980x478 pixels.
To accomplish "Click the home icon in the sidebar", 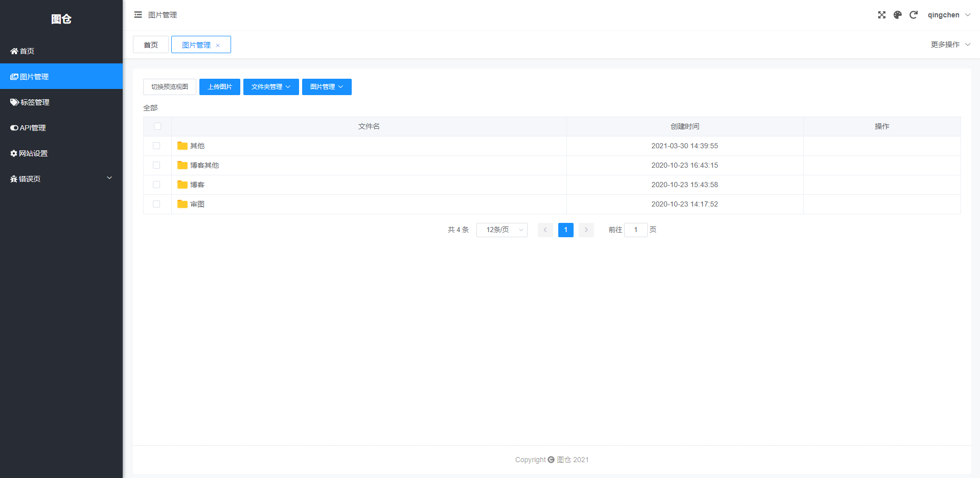I will pos(14,51).
